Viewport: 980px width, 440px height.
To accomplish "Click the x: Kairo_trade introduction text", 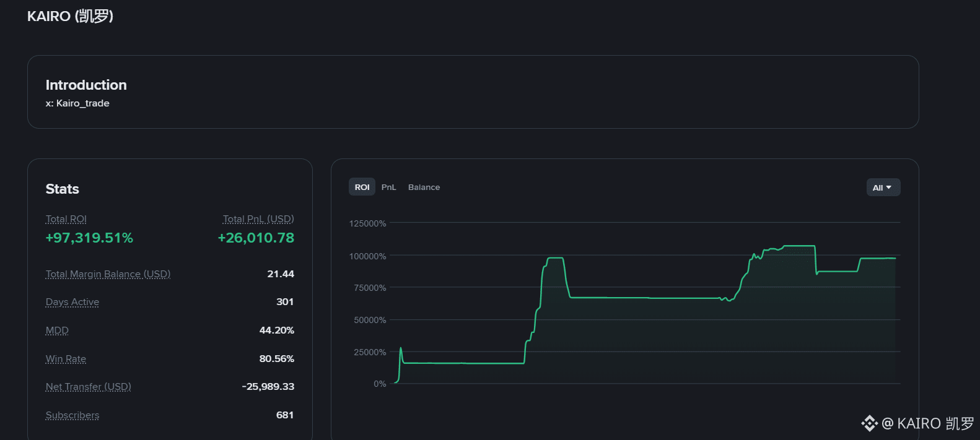I will pyautogui.click(x=77, y=103).
